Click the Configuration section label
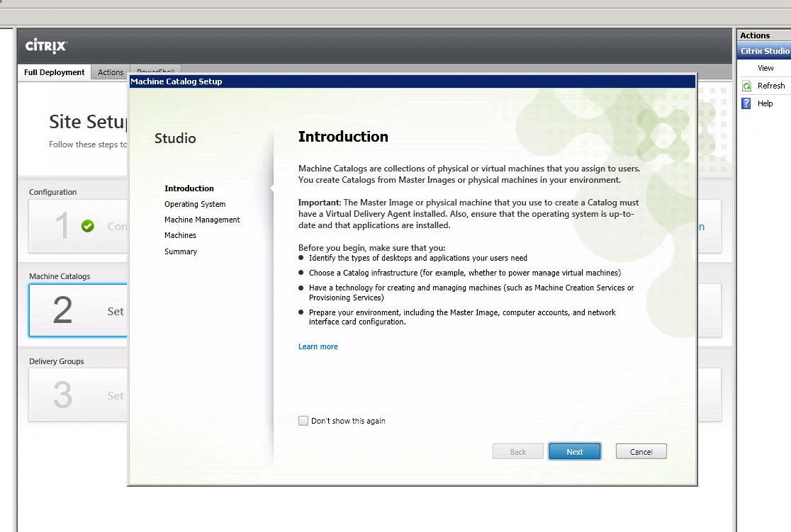791x532 pixels. 52,192
